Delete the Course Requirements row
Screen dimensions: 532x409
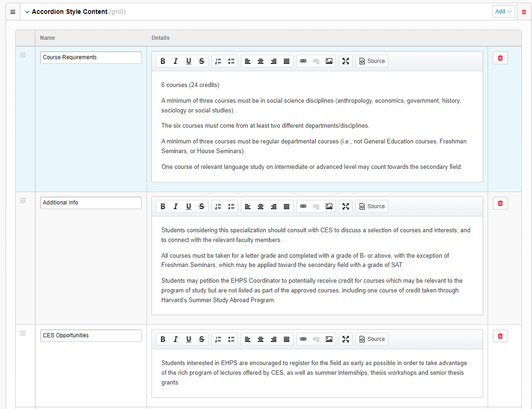tap(500, 58)
